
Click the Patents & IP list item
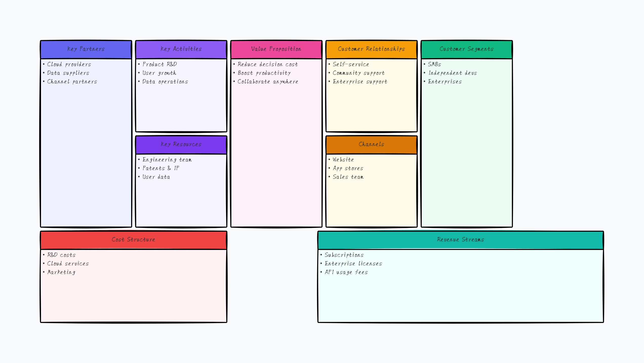160,168
